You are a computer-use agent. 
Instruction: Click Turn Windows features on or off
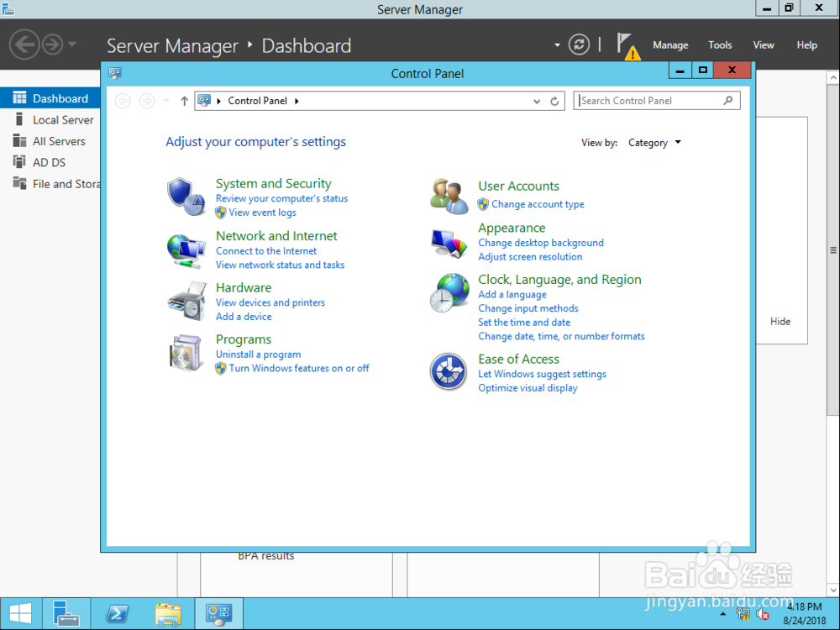click(299, 368)
